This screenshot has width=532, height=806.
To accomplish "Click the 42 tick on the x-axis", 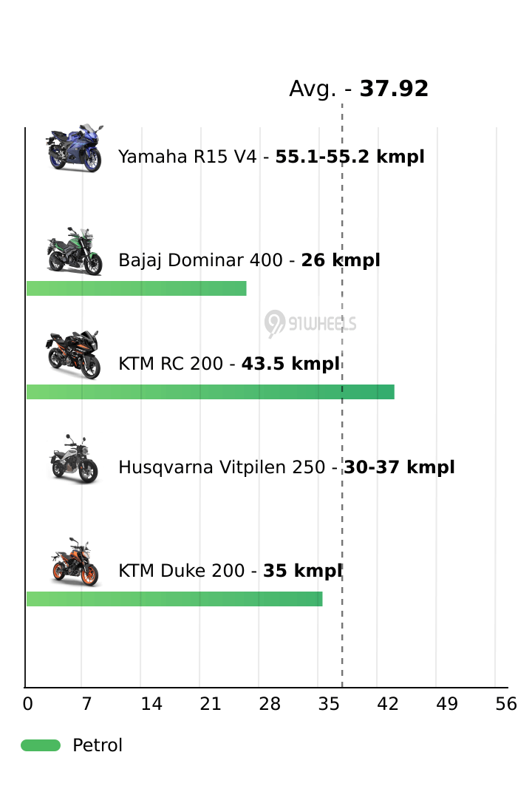I will point(388,705).
